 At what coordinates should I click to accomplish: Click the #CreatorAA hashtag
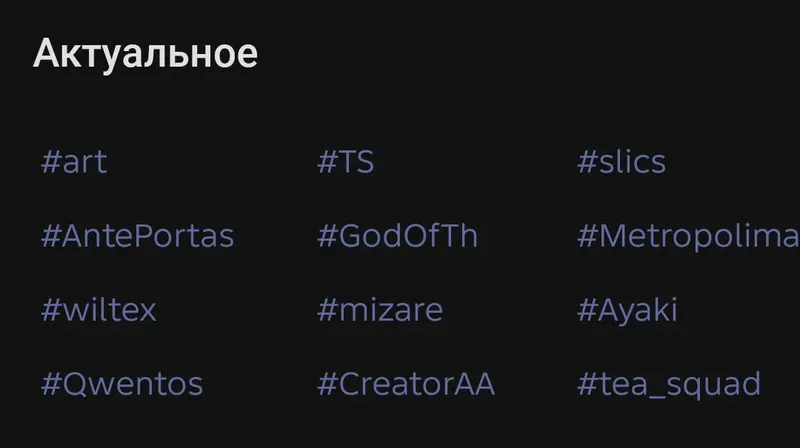406,384
